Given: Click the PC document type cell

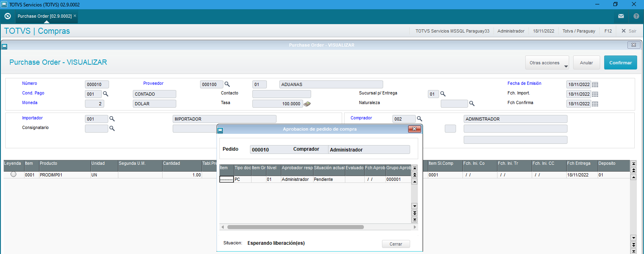Looking at the screenshot, I should tap(243, 179).
